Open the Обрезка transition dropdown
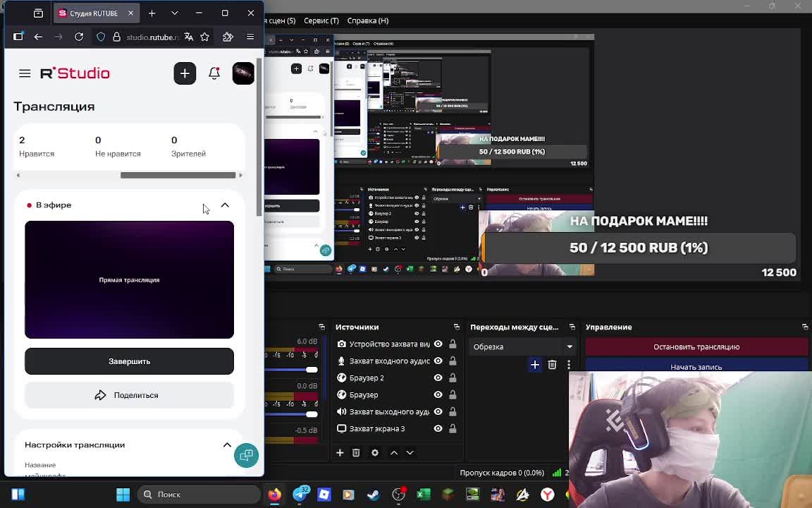 522,347
